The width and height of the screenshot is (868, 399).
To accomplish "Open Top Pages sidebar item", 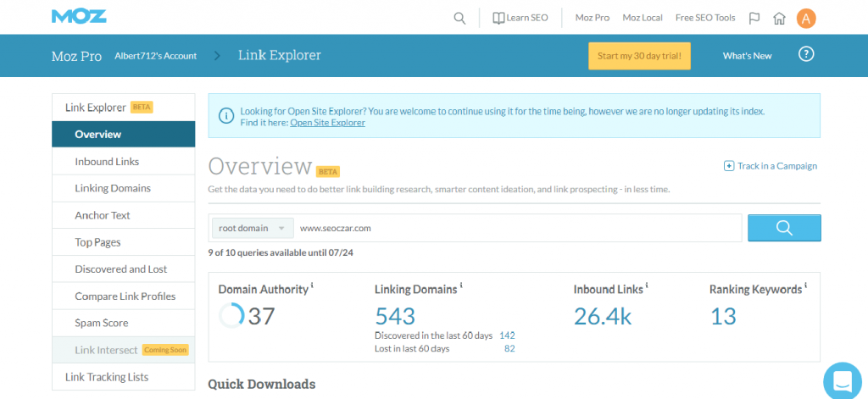I will [124, 242].
